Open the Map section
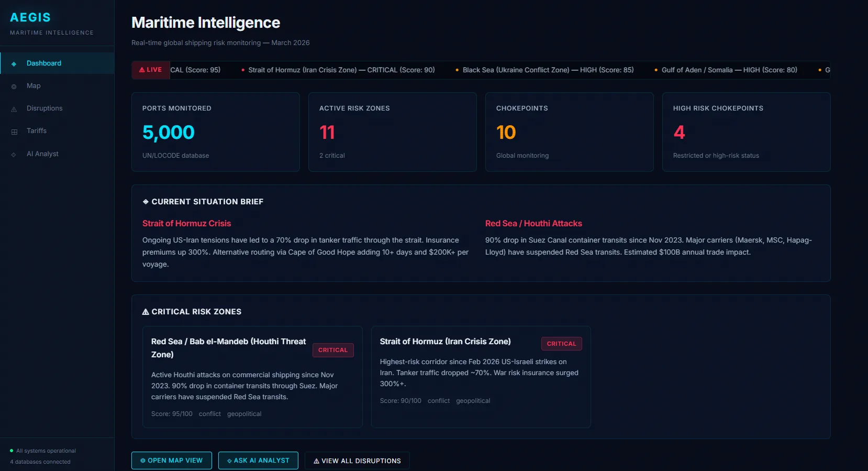 coord(57,86)
